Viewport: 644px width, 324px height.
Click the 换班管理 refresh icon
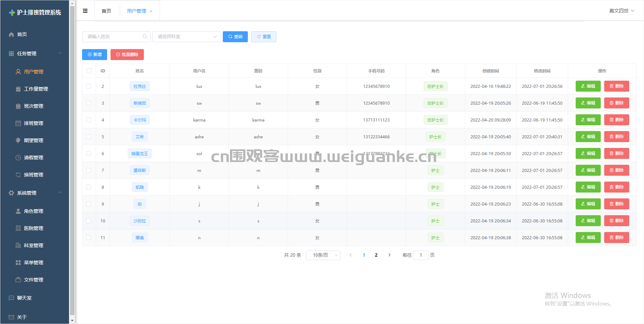(18, 175)
